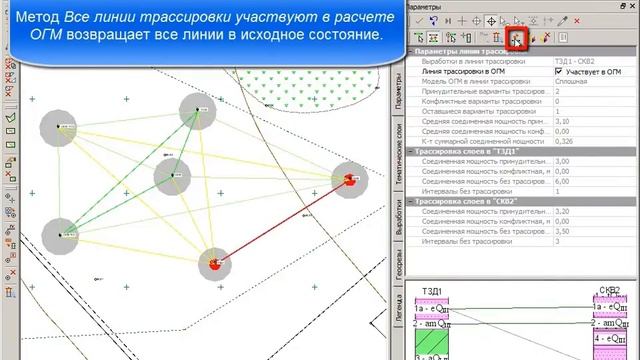
Task: Collapse the Параметры линии трассировки section
Action: click(x=411, y=52)
